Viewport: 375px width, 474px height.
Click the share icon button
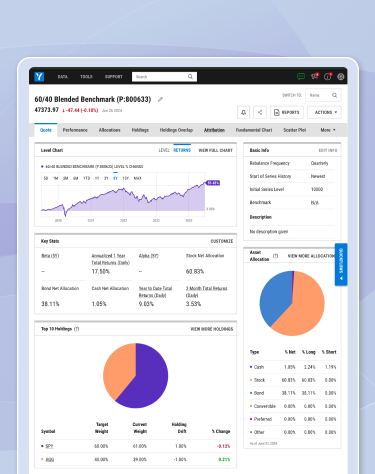point(260,112)
